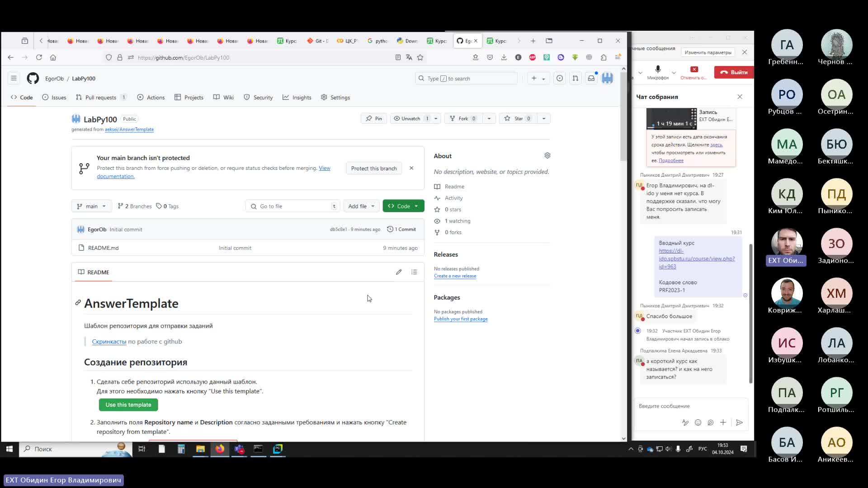Screen dimensions: 868x488
Task: Open browser reader view icon
Action: pyautogui.click(x=398, y=57)
